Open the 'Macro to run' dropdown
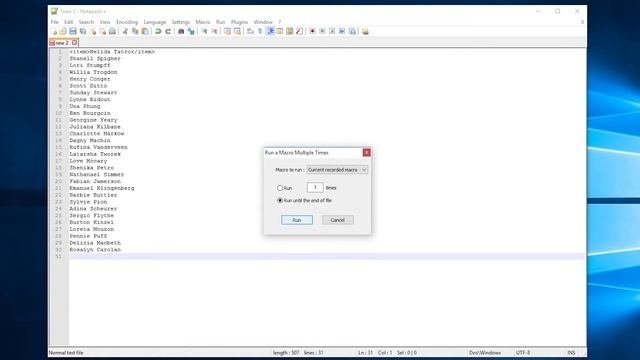The height and width of the screenshot is (360, 640). point(337,170)
